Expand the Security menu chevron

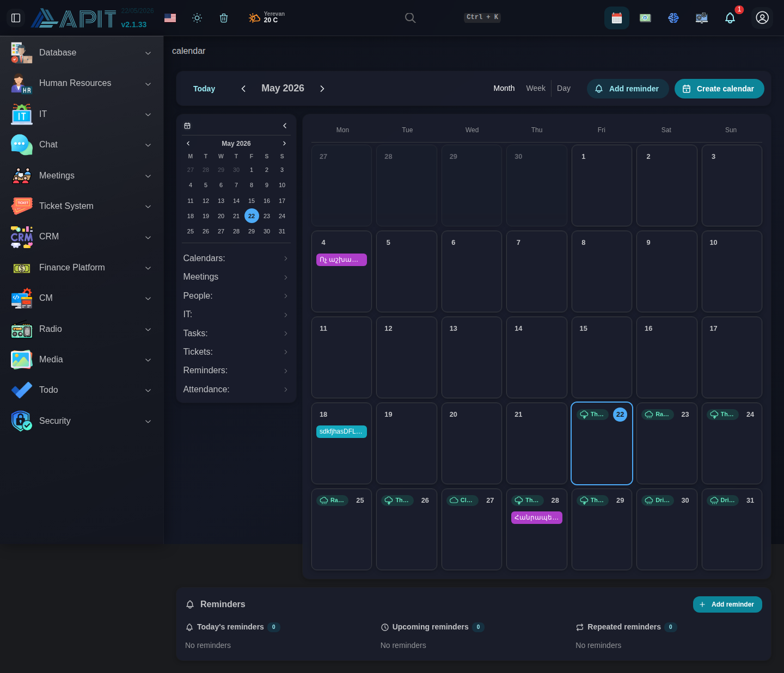tap(148, 421)
